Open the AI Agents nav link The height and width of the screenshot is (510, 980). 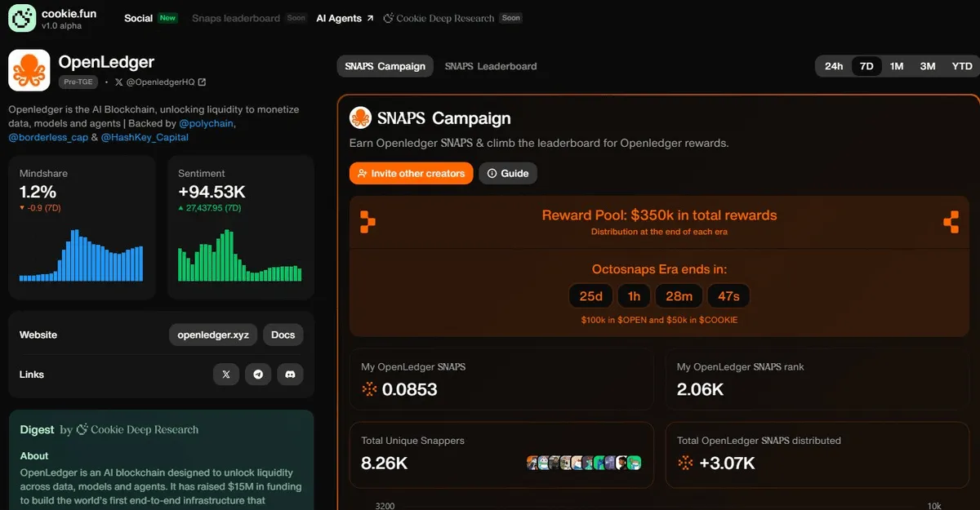click(345, 18)
